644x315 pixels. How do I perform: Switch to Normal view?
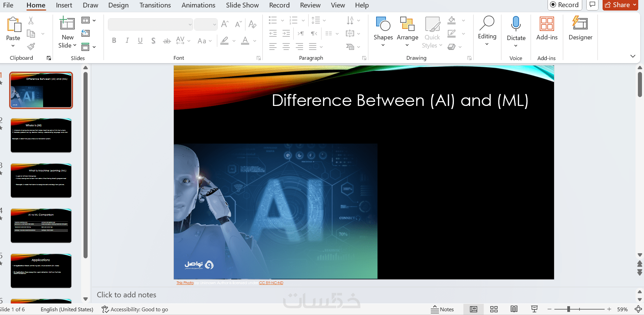coord(474,309)
